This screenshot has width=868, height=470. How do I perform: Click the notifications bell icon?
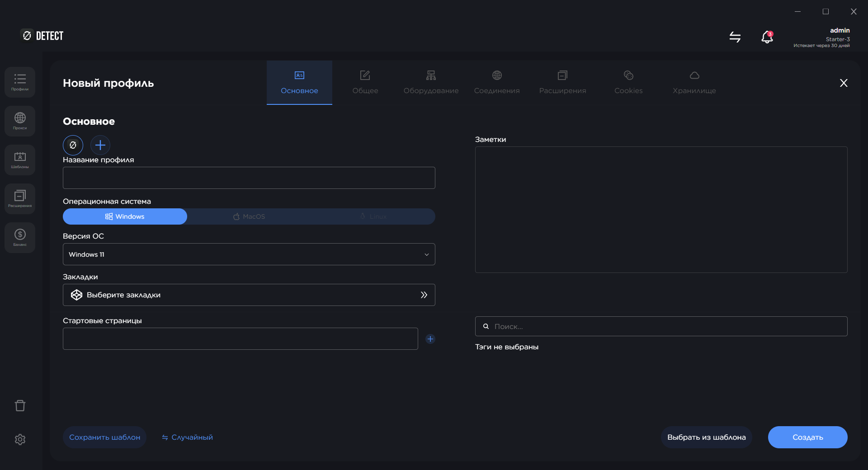click(x=767, y=37)
